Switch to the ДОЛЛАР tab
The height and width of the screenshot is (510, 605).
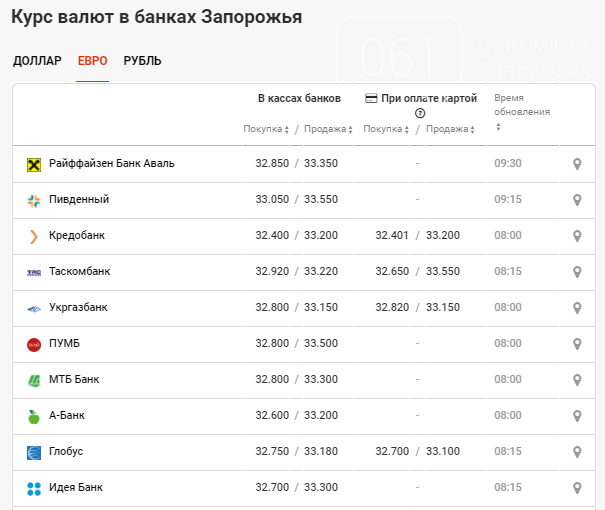pos(37,61)
